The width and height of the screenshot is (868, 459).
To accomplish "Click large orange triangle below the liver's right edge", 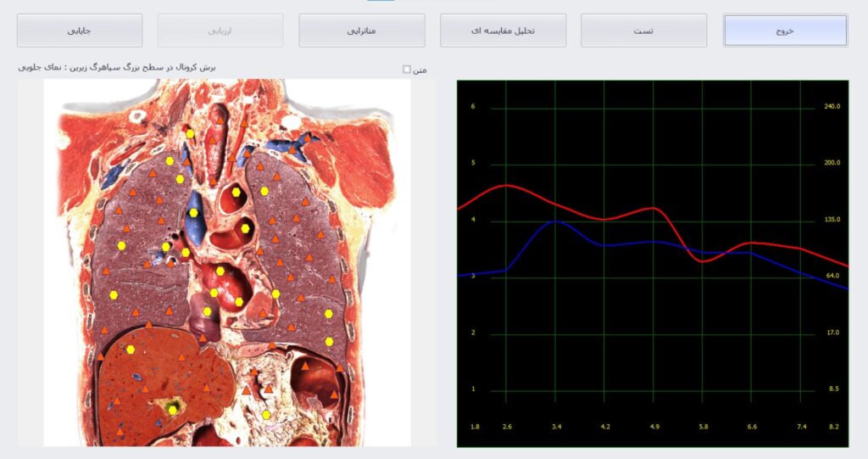I will [246, 390].
